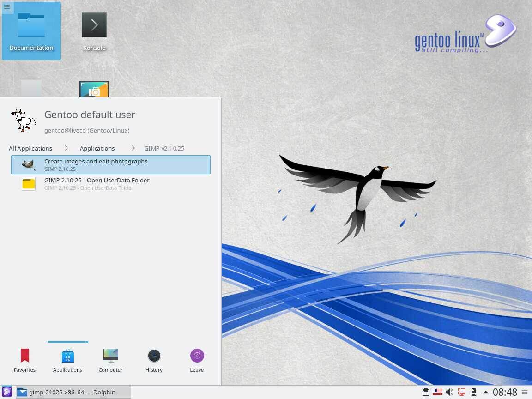
Task: Click the Larry the cow user avatar
Action: click(x=24, y=121)
